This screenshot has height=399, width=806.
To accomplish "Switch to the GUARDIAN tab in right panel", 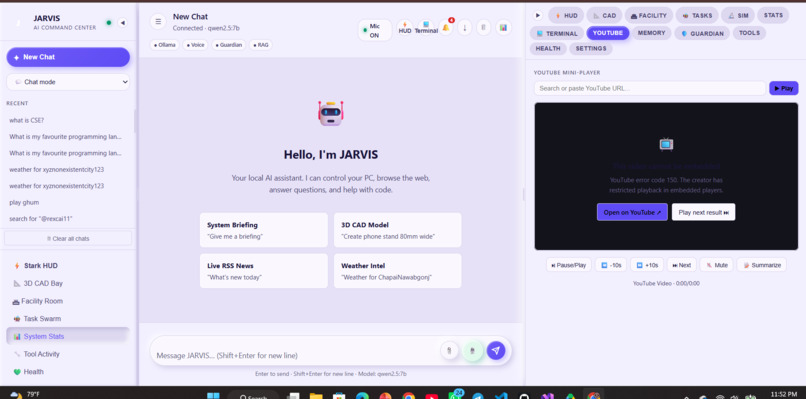I will click(702, 33).
